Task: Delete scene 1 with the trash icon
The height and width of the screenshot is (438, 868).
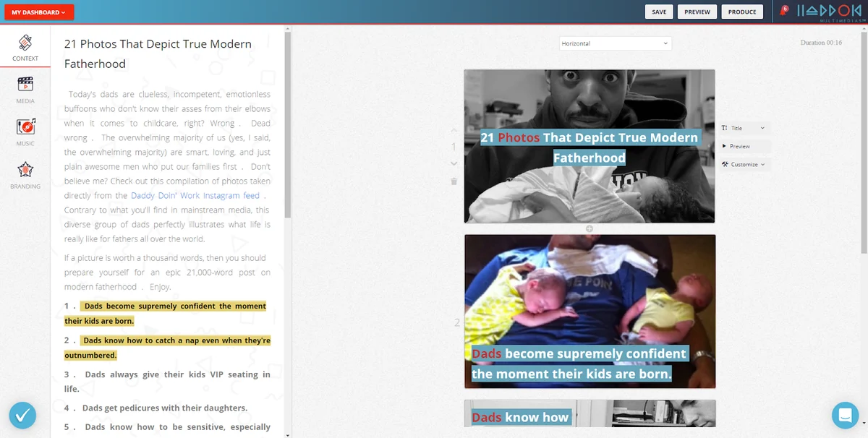Action: point(454,181)
